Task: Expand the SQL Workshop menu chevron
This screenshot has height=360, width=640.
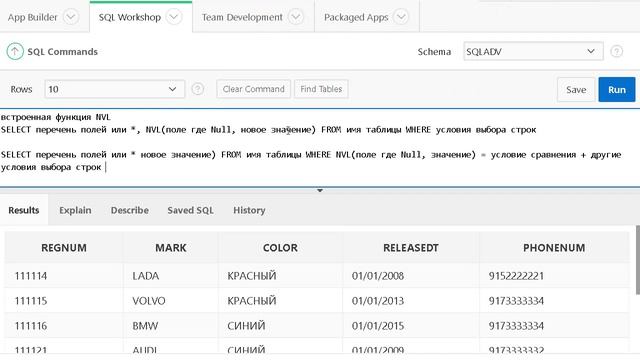Action: (174, 17)
